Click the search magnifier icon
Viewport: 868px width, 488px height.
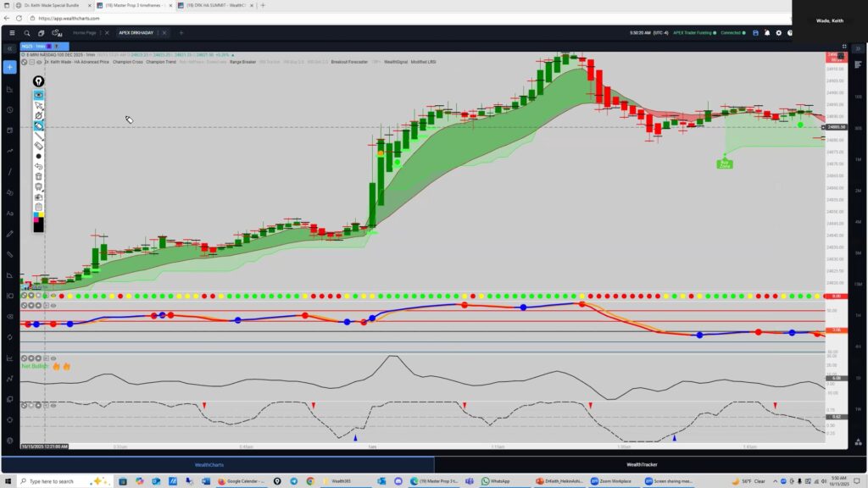(27, 33)
